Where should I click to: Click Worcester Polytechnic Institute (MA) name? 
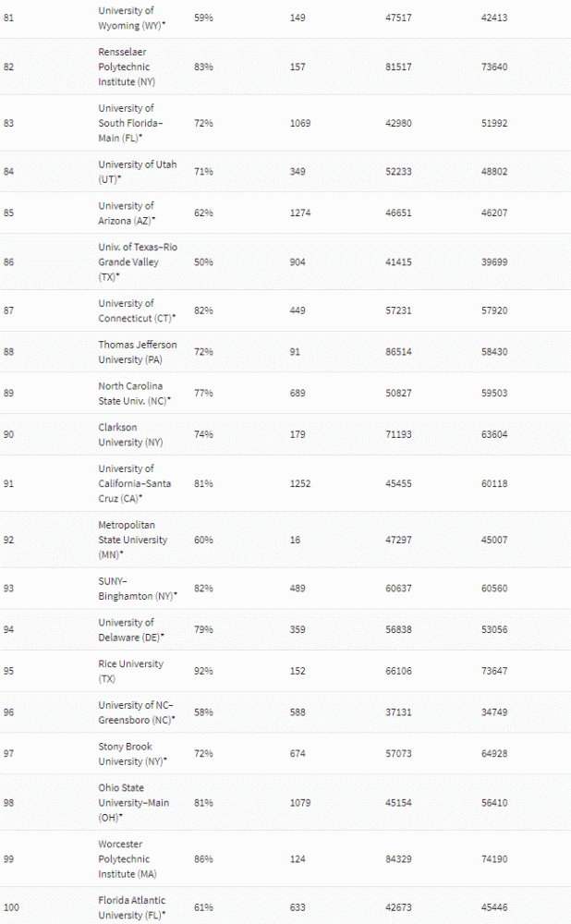click(x=126, y=858)
